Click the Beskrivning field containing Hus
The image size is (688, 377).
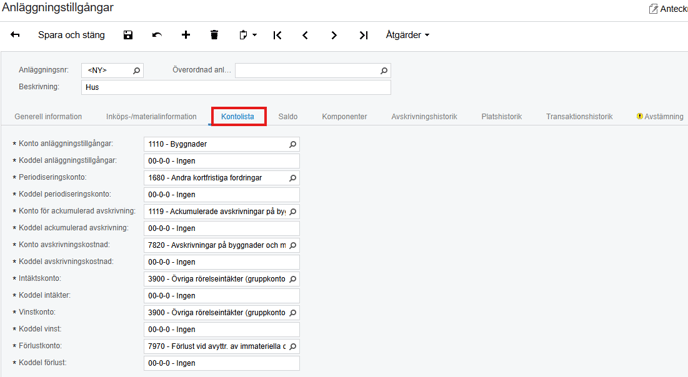(236, 87)
